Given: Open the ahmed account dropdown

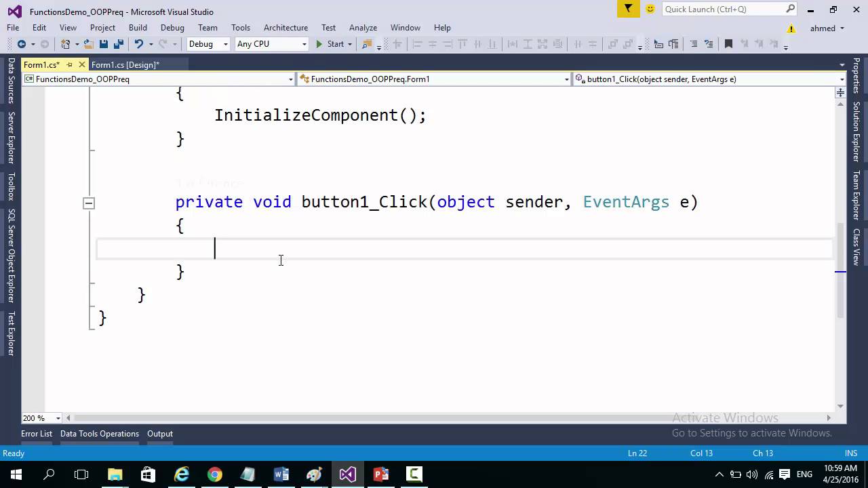Looking at the screenshot, I should click(827, 28).
